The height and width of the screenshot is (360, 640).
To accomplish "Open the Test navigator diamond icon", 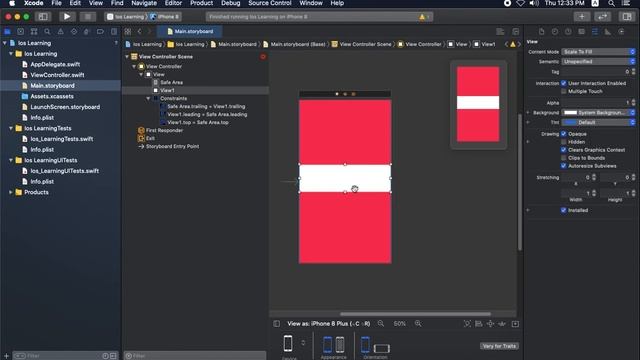I will tap(73, 31).
